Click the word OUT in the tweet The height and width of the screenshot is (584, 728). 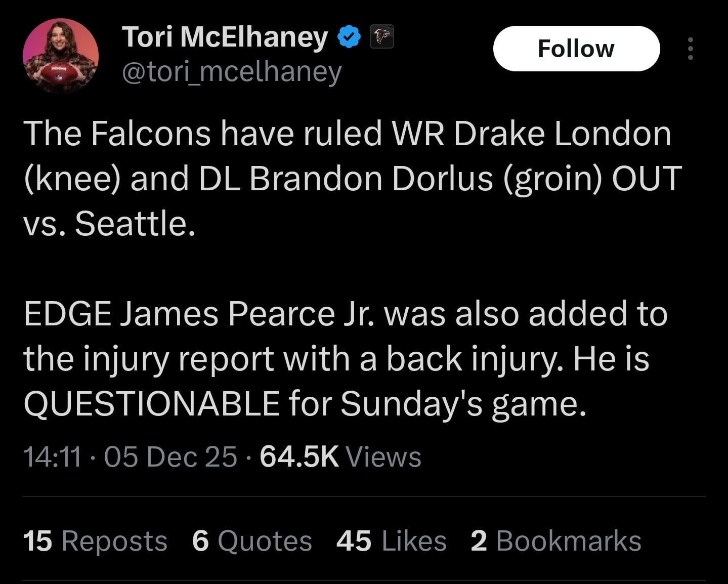647,179
